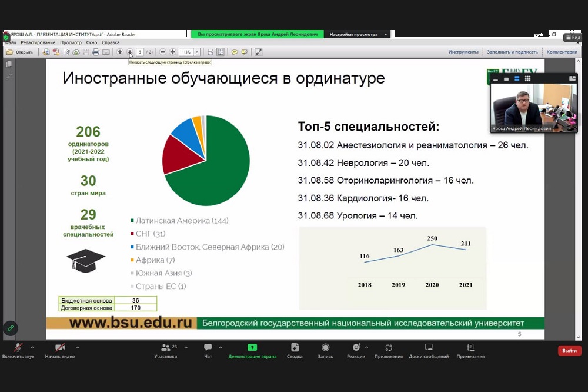
Task: Open the Редактирование menu
Action: 38,42
